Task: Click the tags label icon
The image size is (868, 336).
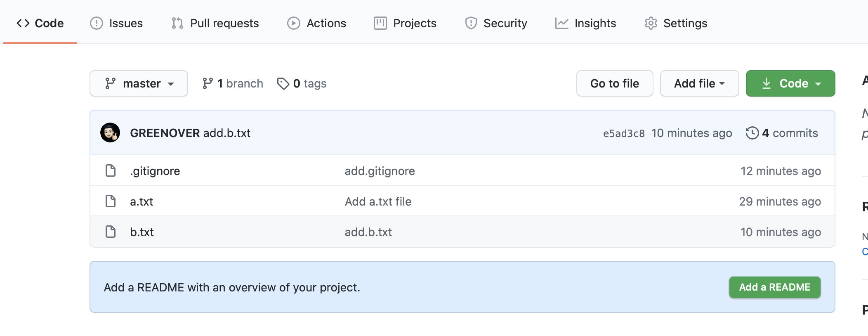Action: point(283,83)
